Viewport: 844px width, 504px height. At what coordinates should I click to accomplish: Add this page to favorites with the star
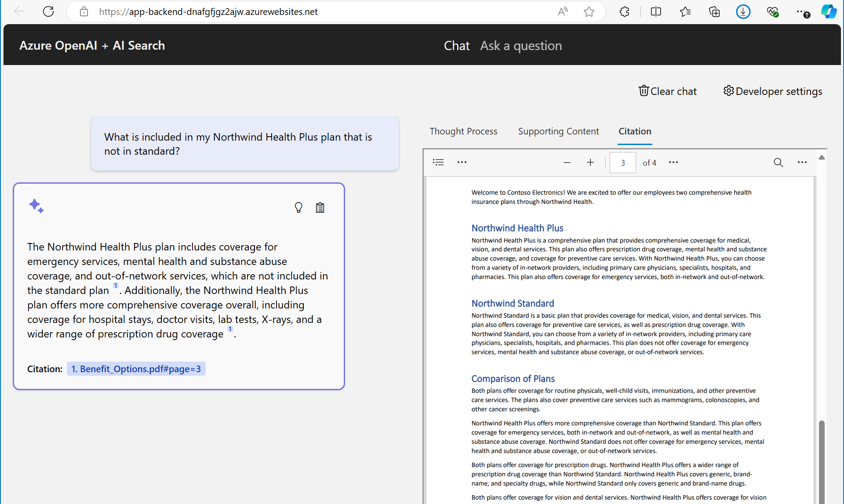[x=589, y=12]
